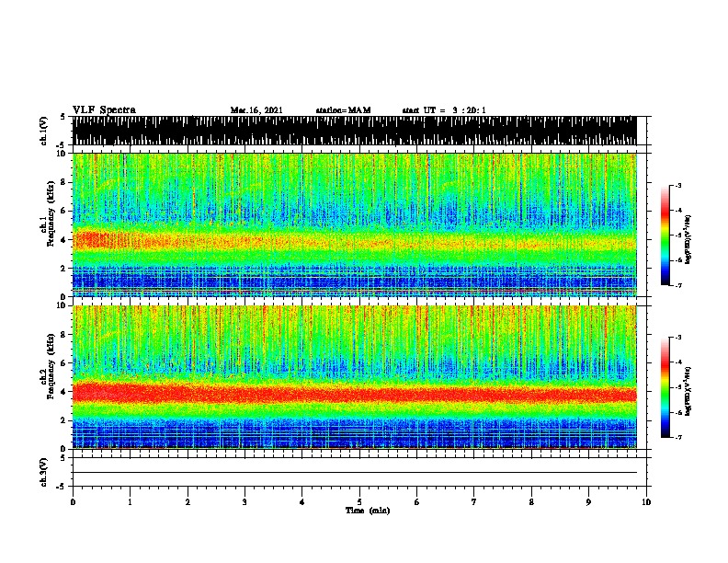The height and width of the screenshot is (563, 728).
Task: Click the "-7" label on ch.1 colorbar
Action: click(x=678, y=285)
